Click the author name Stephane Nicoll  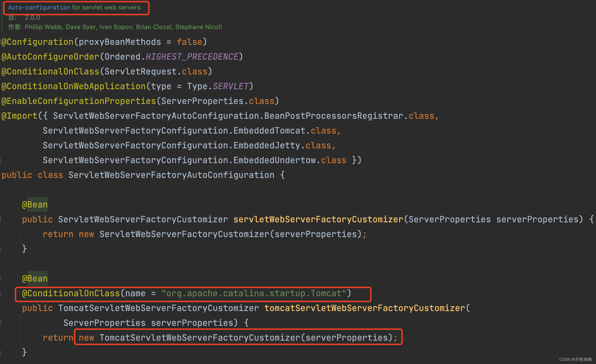tap(198, 27)
